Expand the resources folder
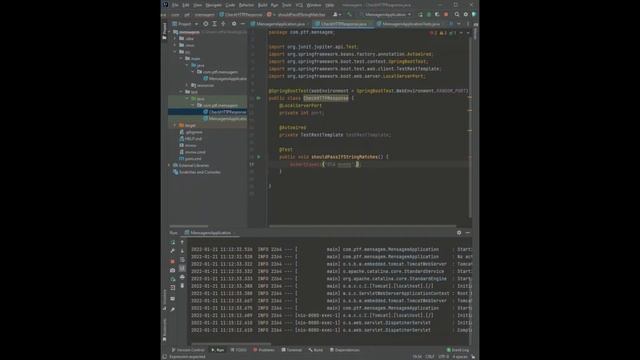Screen dimensions: 640x360 coord(188,85)
